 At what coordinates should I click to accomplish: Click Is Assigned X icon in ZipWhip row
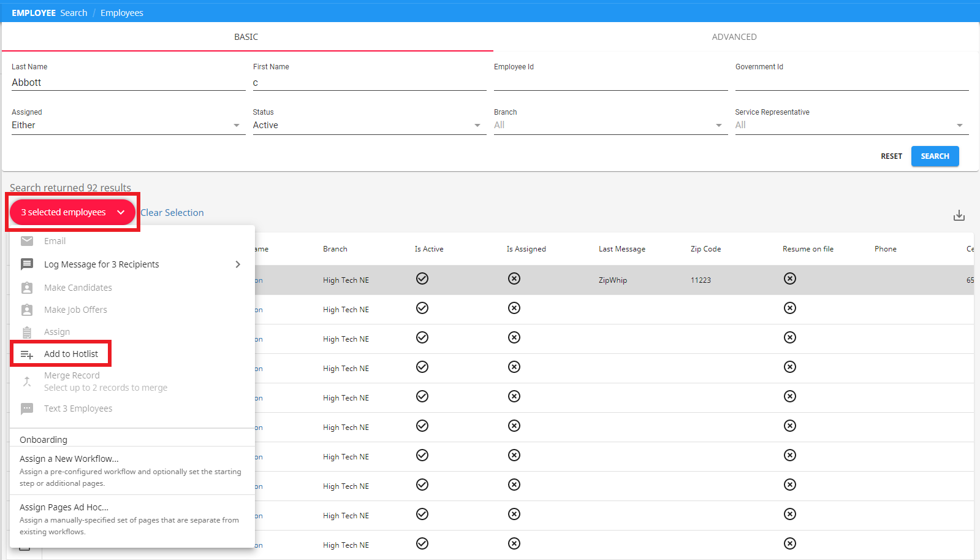click(x=514, y=279)
